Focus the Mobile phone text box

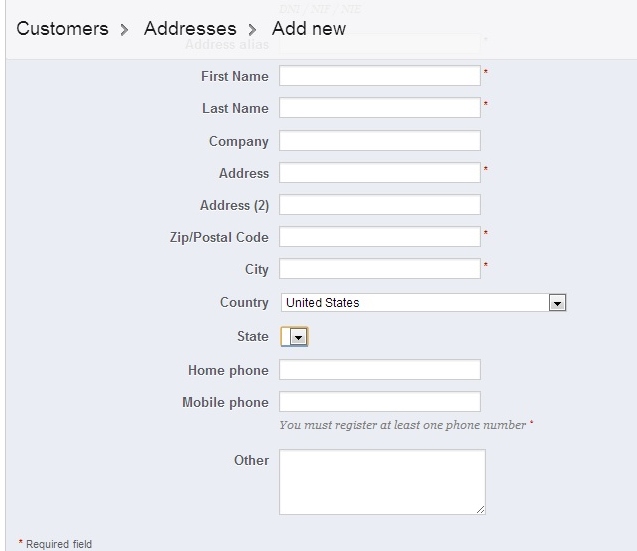[380, 402]
